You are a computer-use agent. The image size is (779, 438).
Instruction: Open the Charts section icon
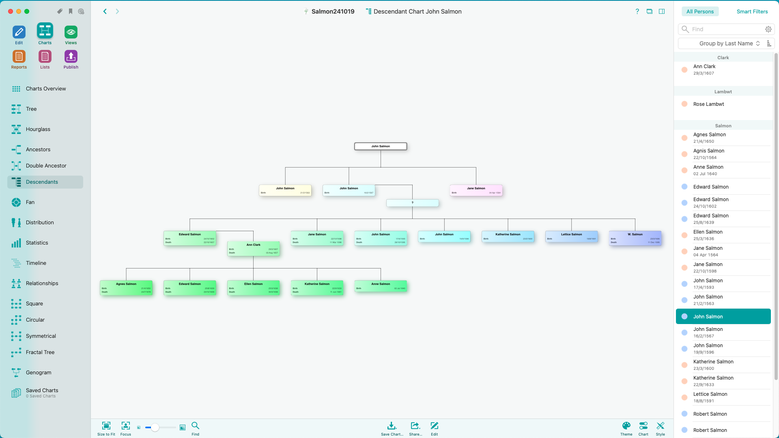(x=45, y=31)
